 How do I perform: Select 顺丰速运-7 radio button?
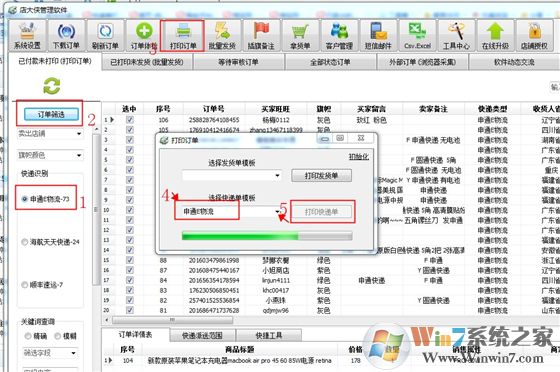click(42, 285)
